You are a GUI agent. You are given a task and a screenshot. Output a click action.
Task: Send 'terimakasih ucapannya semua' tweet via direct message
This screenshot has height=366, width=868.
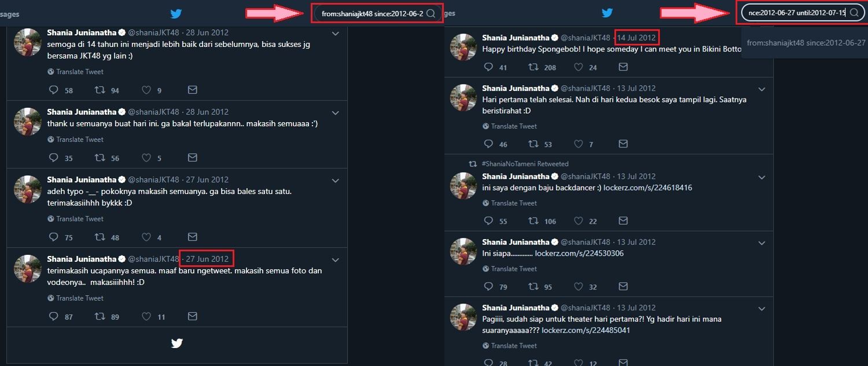193,317
